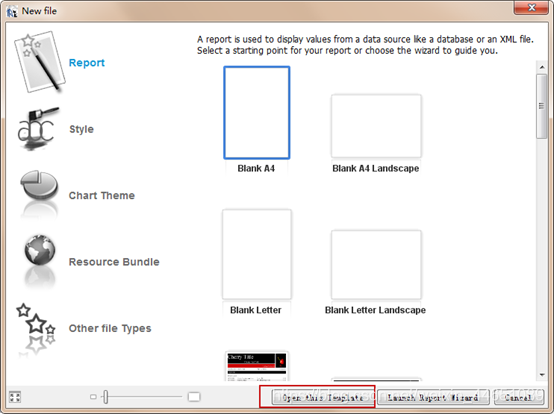Choose the Blank A4 Landscape template

[376, 126]
